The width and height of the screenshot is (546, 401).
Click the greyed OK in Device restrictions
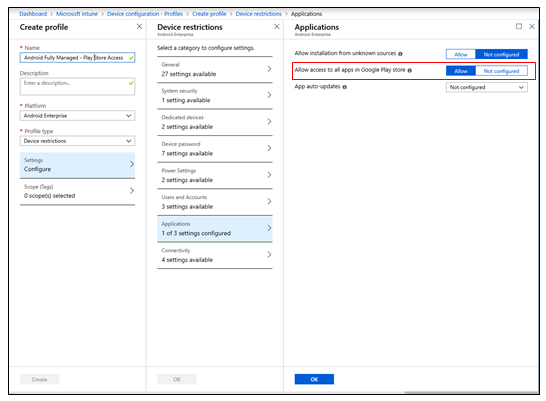pos(177,379)
